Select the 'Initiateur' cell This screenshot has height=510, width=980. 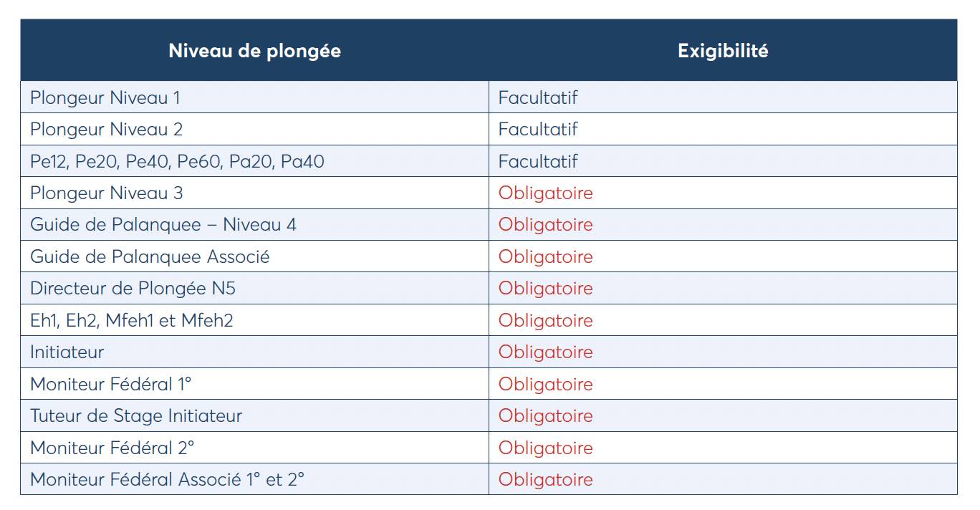tap(255, 352)
